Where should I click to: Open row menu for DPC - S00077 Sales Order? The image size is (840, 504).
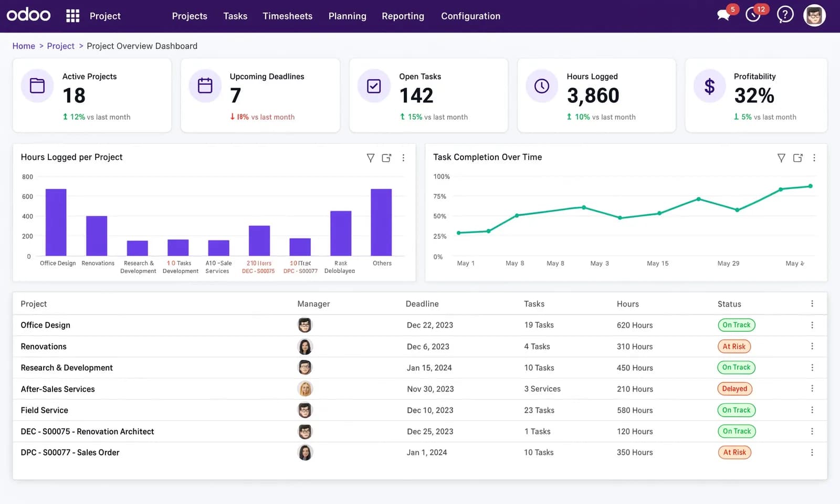(x=812, y=452)
